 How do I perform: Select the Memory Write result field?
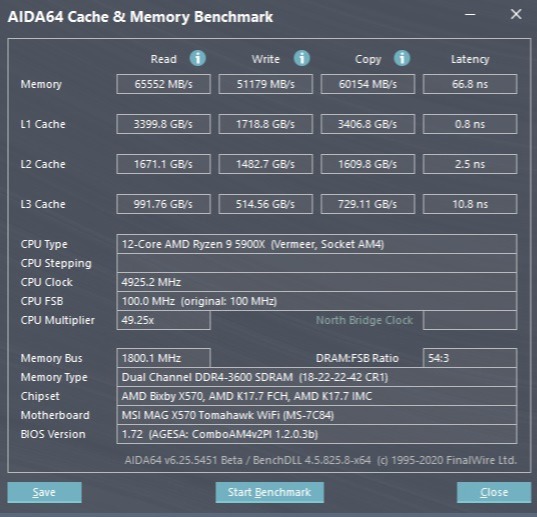click(x=265, y=84)
